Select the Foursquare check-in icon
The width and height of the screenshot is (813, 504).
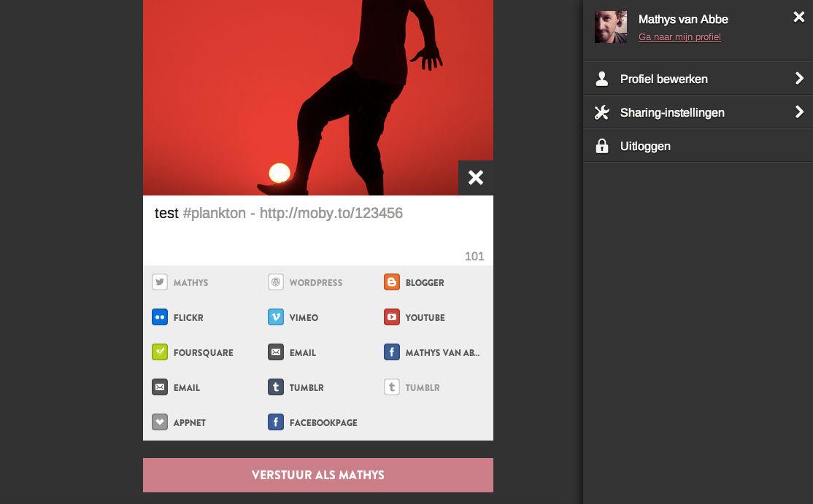pyautogui.click(x=160, y=352)
